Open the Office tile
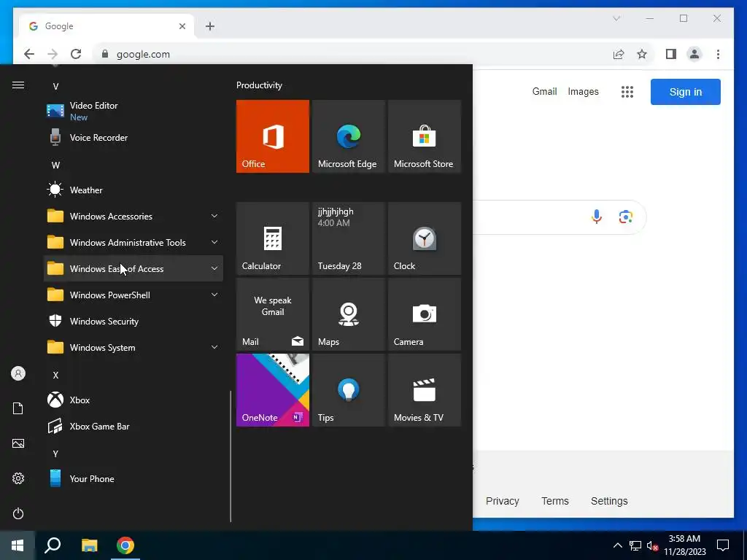This screenshot has width=747, height=560. 273,136
